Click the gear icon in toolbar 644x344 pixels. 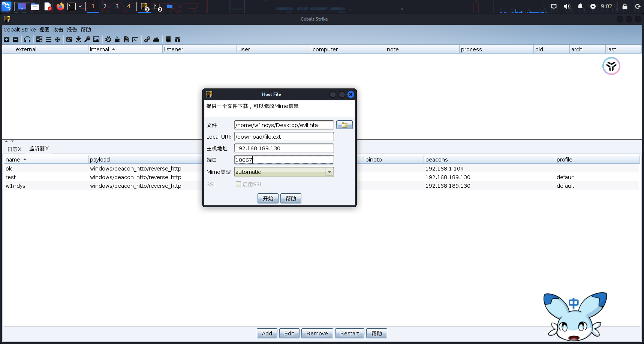pyautogui.click(x=108, y=39)
